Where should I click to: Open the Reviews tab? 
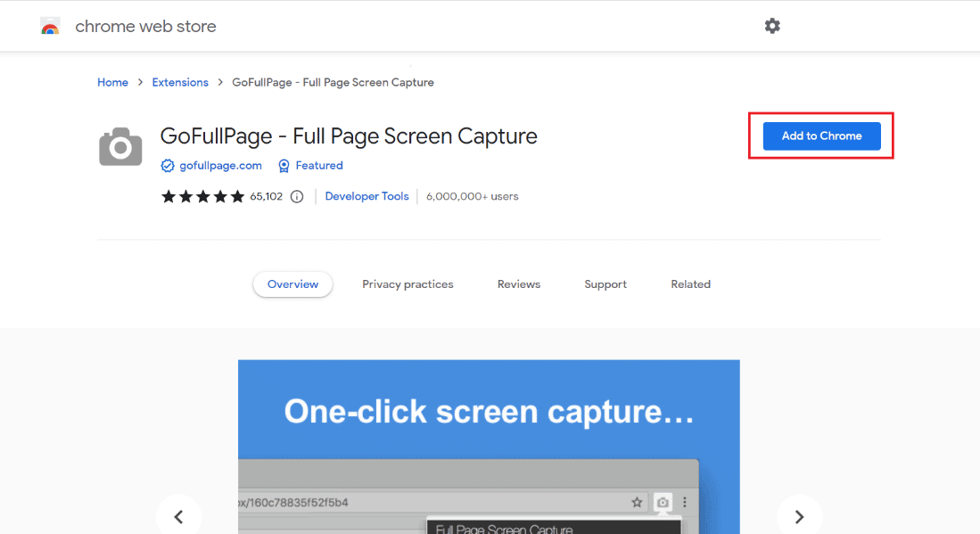click(519, 284)
